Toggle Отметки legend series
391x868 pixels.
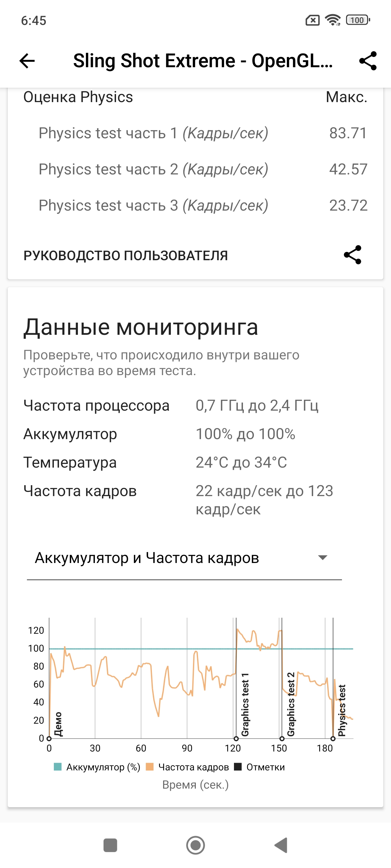260,767
